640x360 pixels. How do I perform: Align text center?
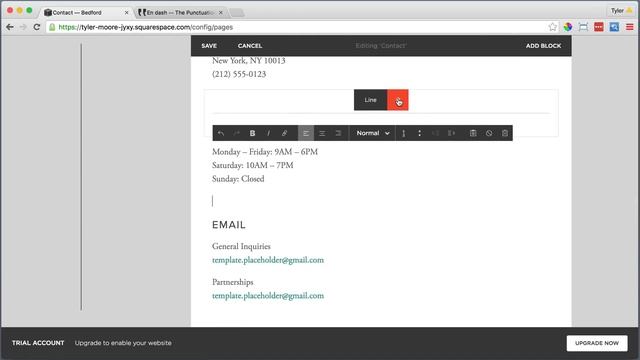click(x=322, y=133)
